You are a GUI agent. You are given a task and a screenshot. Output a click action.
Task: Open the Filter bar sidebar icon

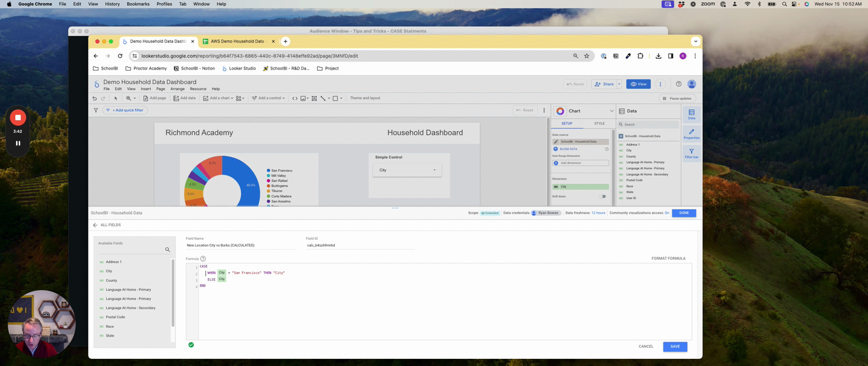692,153
